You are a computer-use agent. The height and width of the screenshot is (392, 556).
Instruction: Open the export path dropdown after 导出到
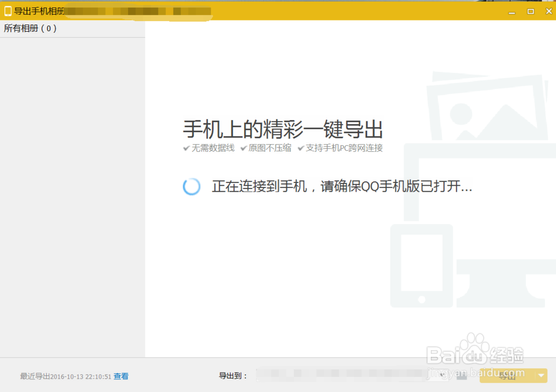(x=353, y=375)
